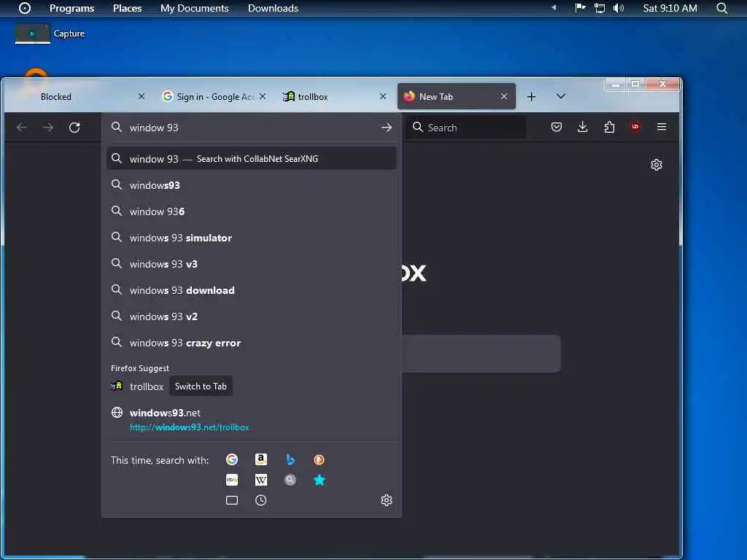The image size is (747, 560).
Task: Close the Blocked tab
Action: 142,97
